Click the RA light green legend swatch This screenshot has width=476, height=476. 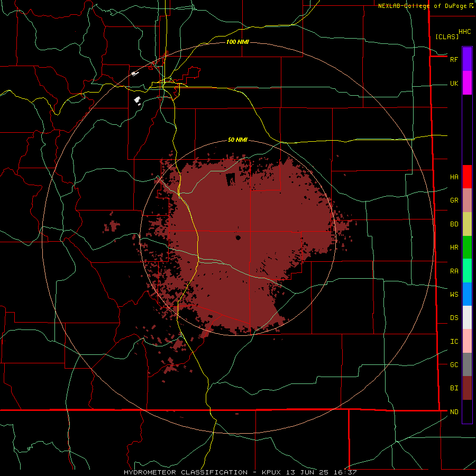(x=467, y=271)
